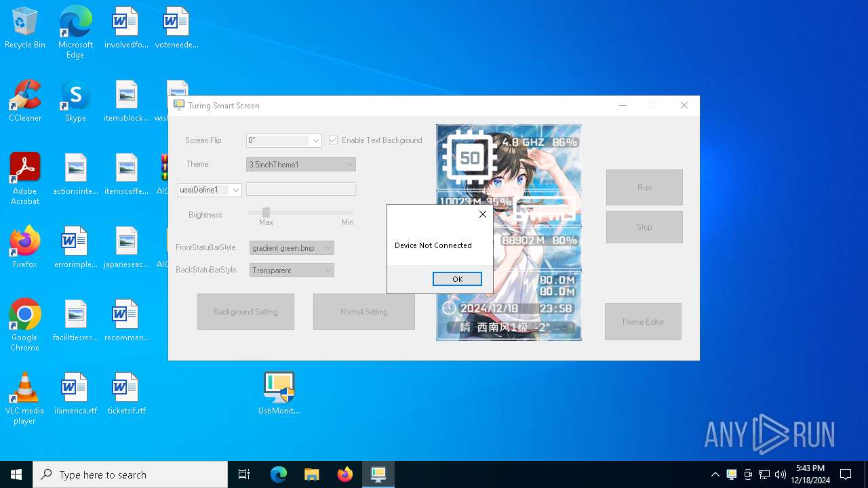
Task: Open the volume control in system tray
Action: [781, 474]
